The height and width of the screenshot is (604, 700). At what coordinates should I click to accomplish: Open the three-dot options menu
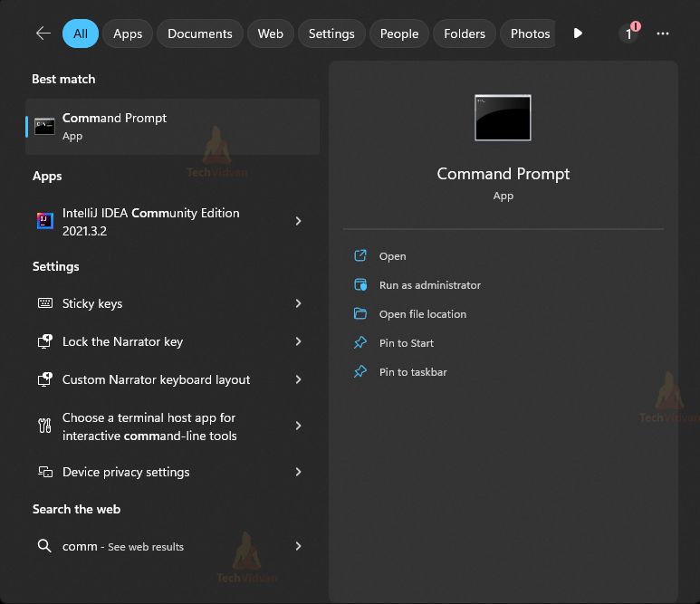pos(663,34)
